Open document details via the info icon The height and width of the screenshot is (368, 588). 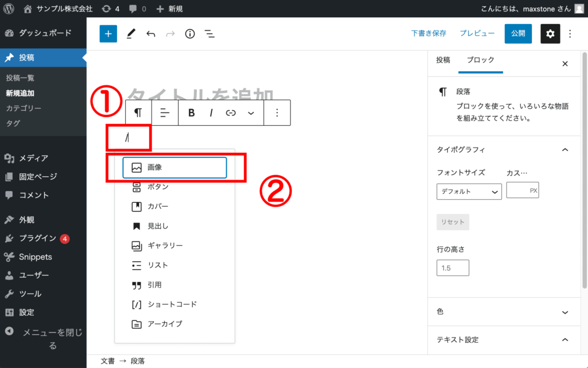[x=189, y=33]
